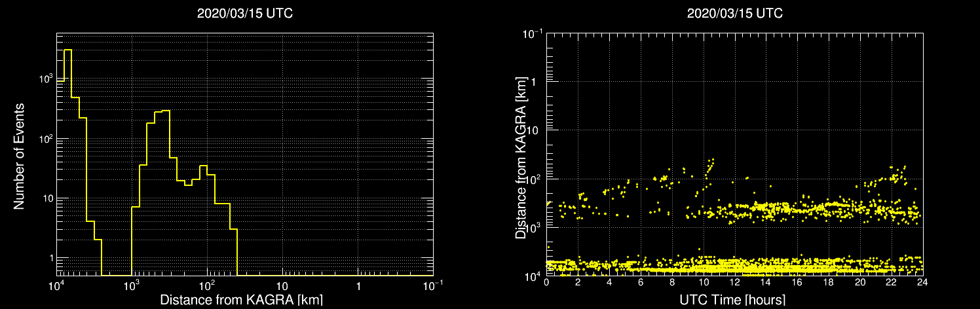Click histogram x-axis tick 10^-1
The image size is (980, 309).
(432, 285)
